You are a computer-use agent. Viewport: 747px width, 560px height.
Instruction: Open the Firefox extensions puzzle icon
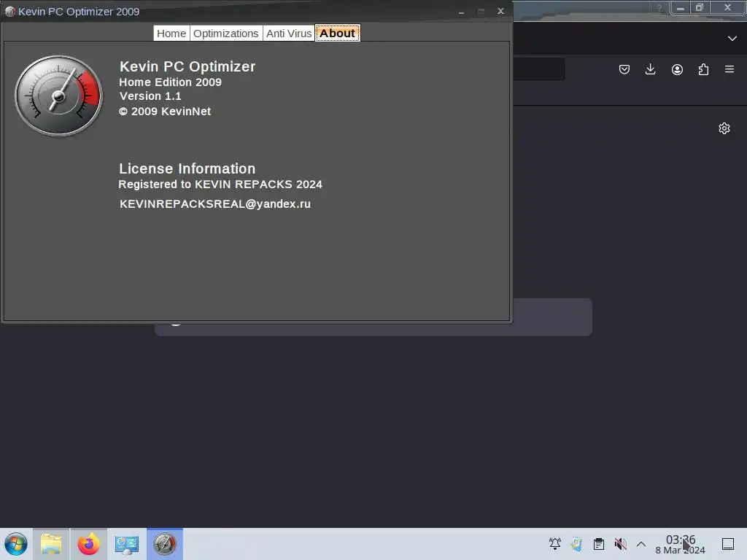click(703, 69)
